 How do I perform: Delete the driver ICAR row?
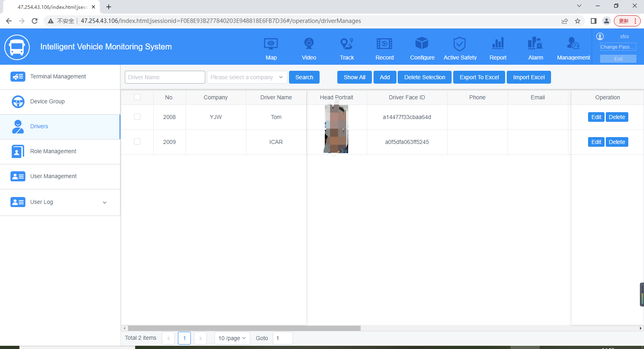click(617, 142)
